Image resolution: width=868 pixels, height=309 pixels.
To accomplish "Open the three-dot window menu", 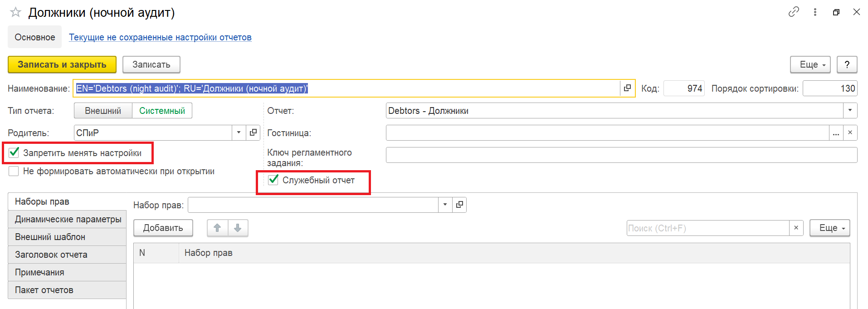I will click(x=815, y=12).
